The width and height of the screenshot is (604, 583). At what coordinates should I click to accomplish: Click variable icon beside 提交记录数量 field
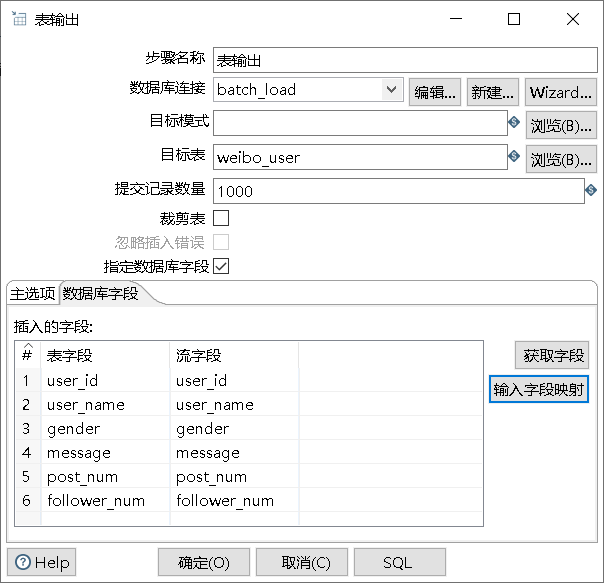click(591, 190)
